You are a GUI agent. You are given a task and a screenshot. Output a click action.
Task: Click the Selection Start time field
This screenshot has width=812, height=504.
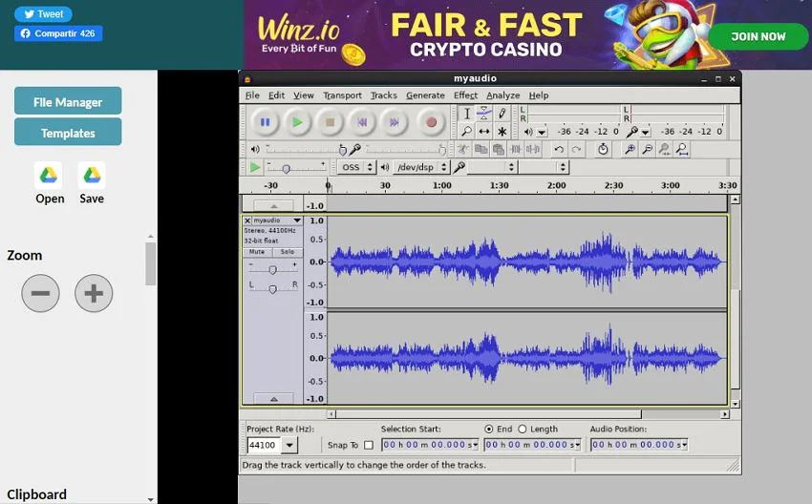tap(430, 445)
